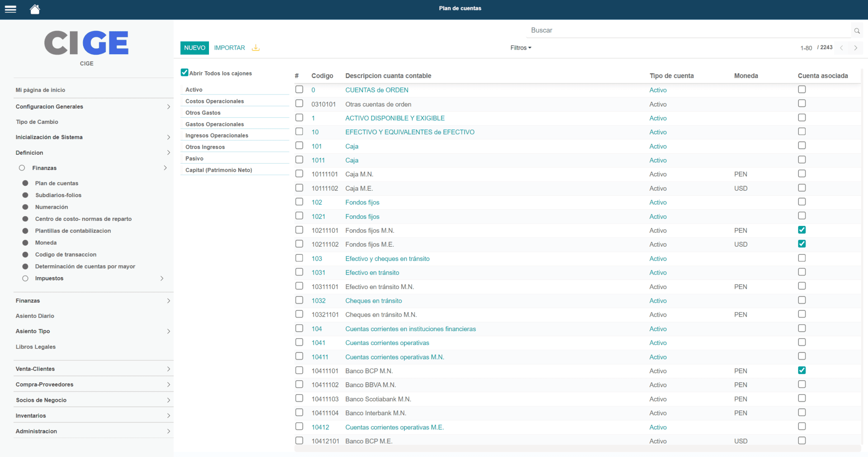Click the home icon in top bar
Image resolution: width=868 pixels, height=457 pixels.
35,9
